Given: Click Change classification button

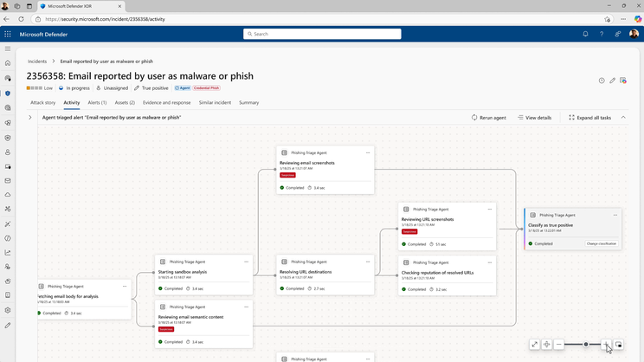Looking at the screenshot, I should click(x=602, y=243).
